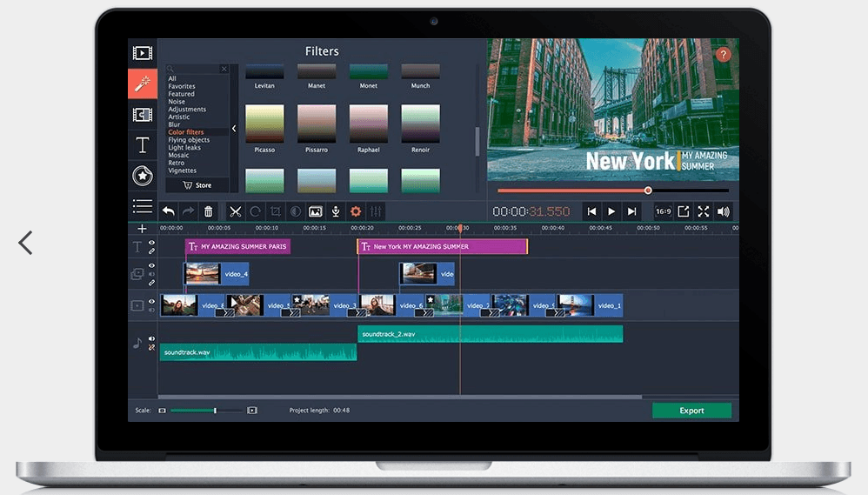Viewport: 868px width, 495px height.
Task: Mute the overlay video track
Action: click(151, 274)
